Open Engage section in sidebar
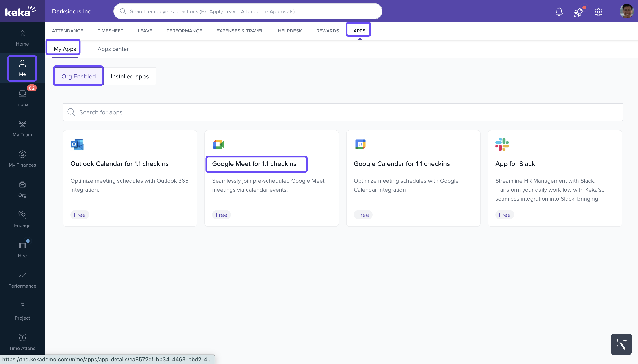The width and height of the screenshot is (638, 364). [x=22, y=219]
